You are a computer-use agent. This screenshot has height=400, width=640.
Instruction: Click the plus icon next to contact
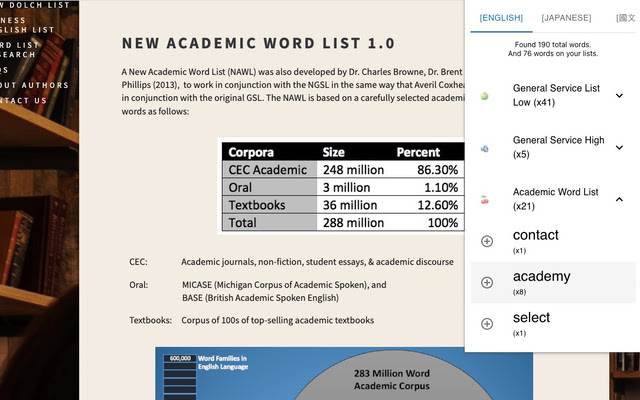point(487,241)
